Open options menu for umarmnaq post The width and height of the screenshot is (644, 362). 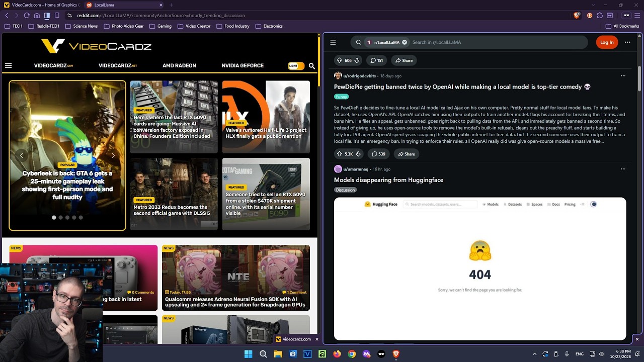coord(623,169)
